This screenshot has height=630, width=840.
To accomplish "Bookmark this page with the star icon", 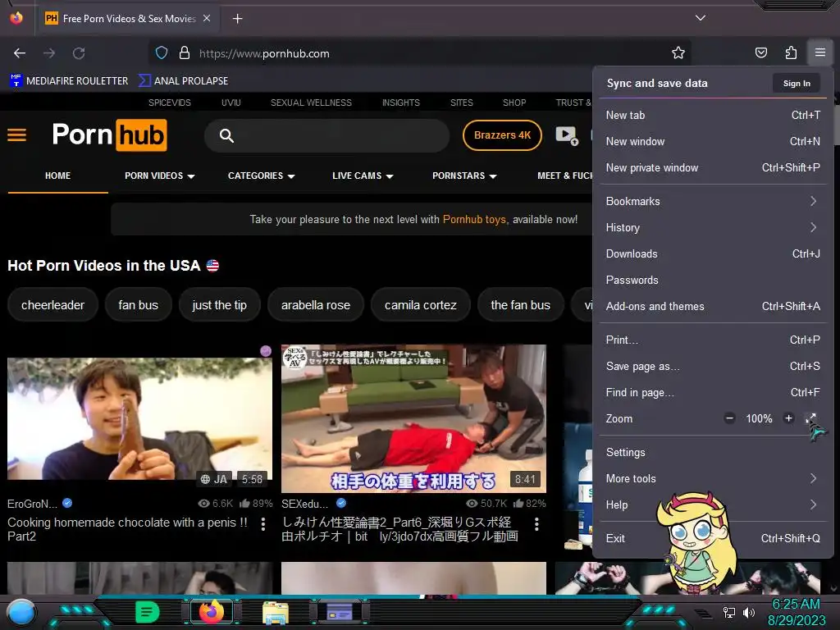I will (678, 52).
